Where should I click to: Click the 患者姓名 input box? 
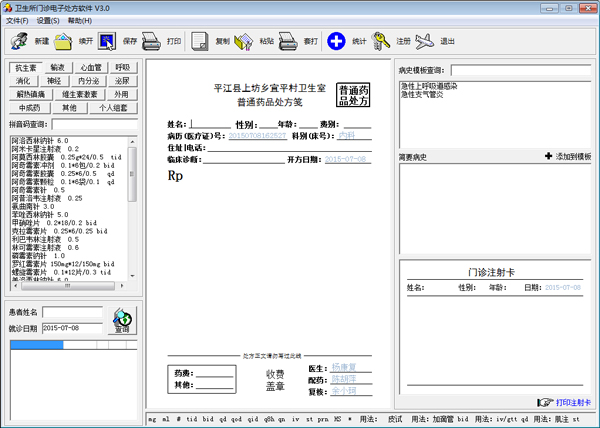[x=73, y=312]
